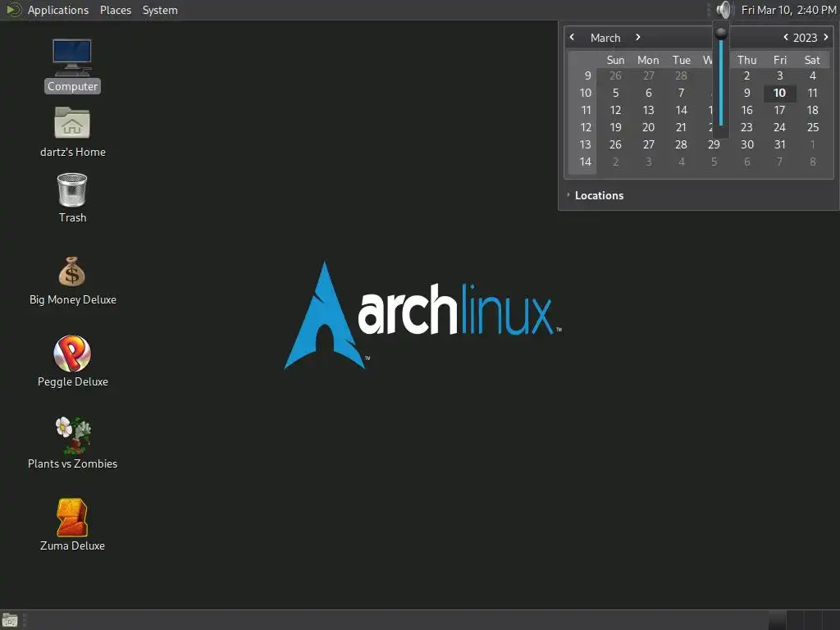840x630 pixels.
Task: Open the System menu
Action: coord(160,10)
